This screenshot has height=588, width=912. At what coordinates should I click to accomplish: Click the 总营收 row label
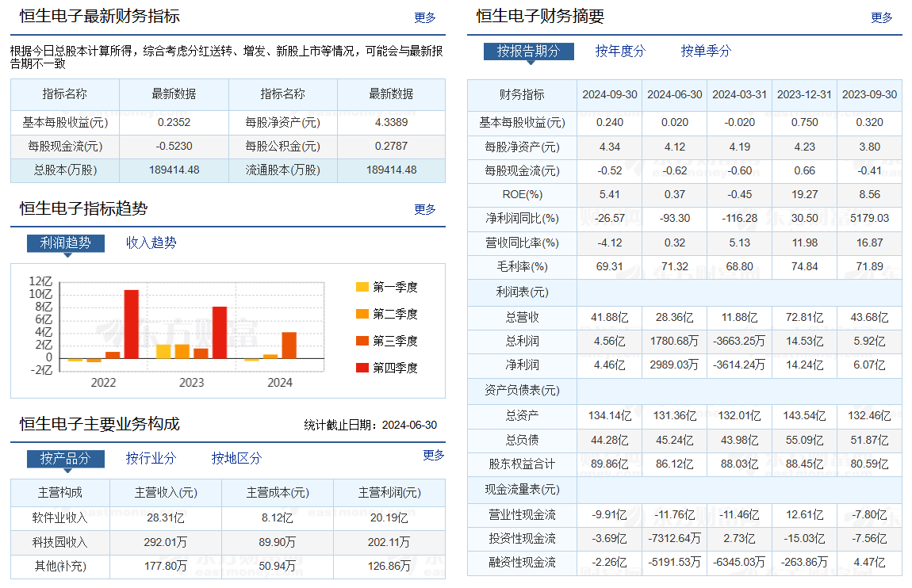tap(522, 317)
